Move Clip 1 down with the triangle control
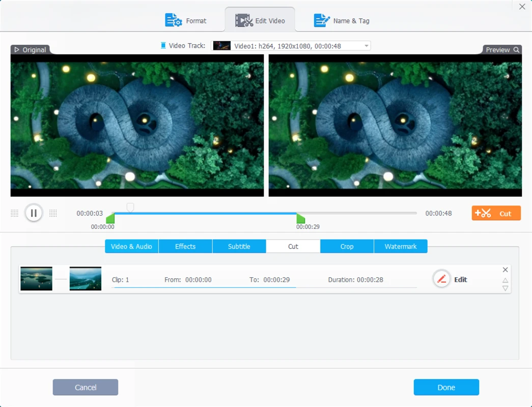Image resolution: width=532 pixels, height=407 pixels. tap(505, 288)
